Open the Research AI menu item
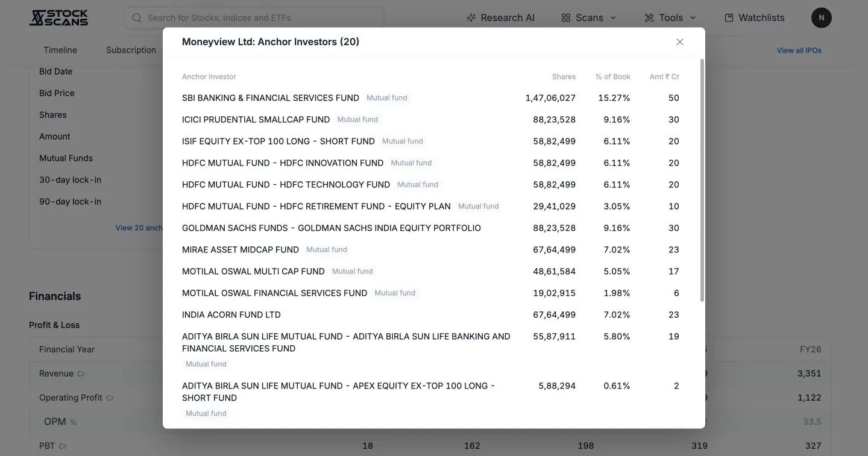This screenshot has height=456, width=868. pos(500,18)
